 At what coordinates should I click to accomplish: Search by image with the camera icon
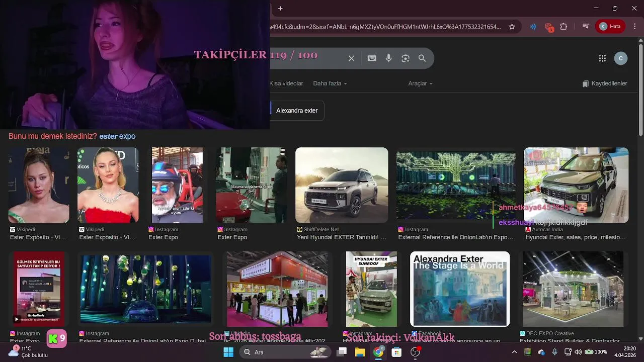click(406, 58)
